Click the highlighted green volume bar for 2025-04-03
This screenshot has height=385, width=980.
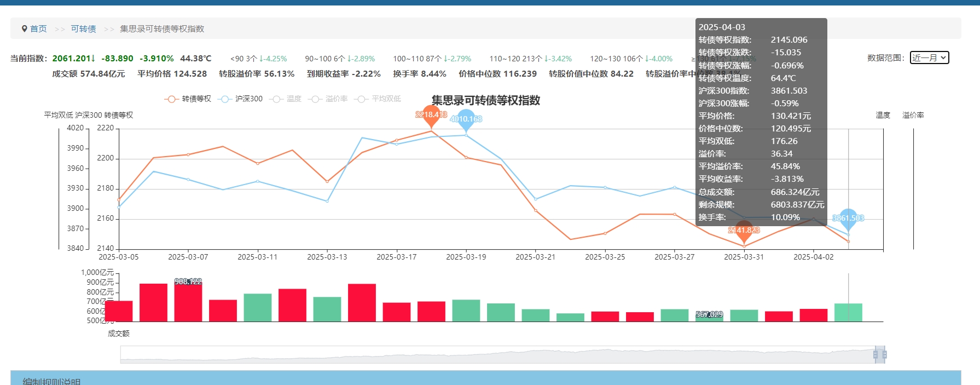[848, 312]
